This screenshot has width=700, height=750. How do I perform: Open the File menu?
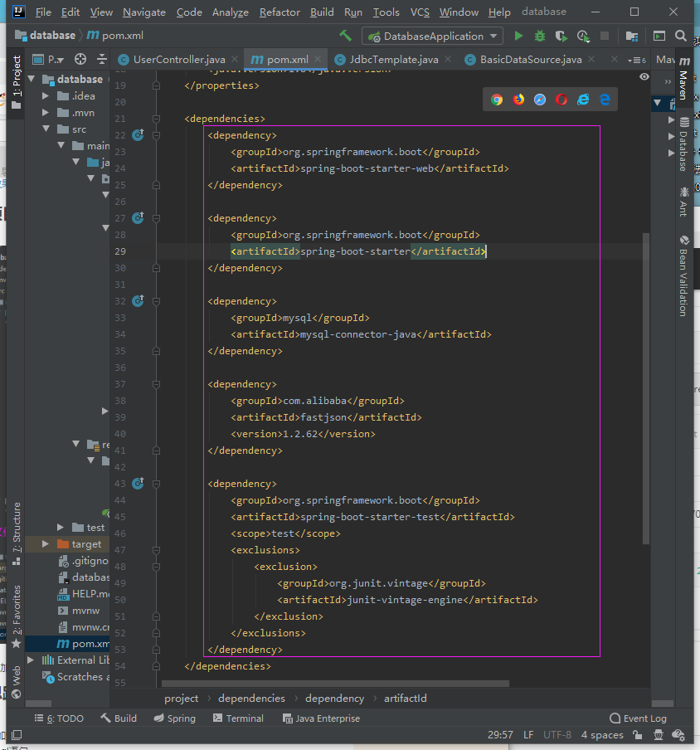43,12
